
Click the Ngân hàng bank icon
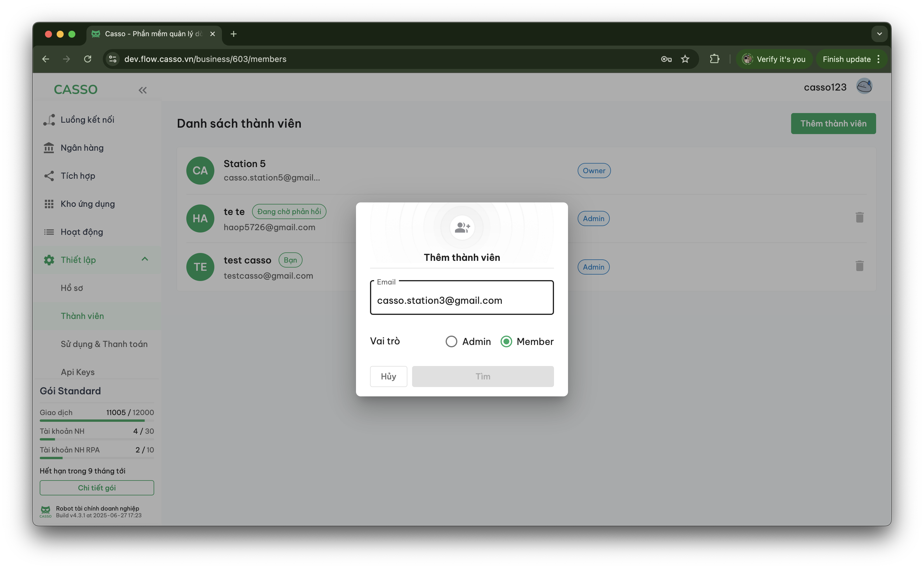pyautogui.click(x=49, y=148)
